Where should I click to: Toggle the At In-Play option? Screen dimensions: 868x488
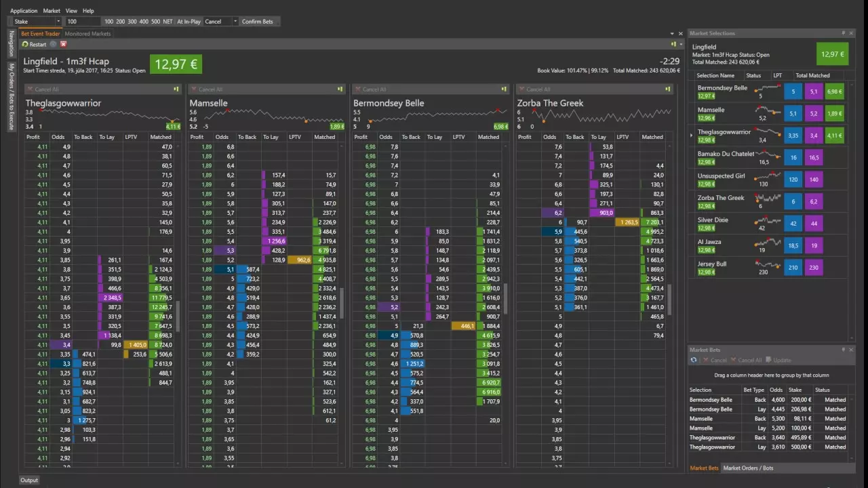coord(189,22)
